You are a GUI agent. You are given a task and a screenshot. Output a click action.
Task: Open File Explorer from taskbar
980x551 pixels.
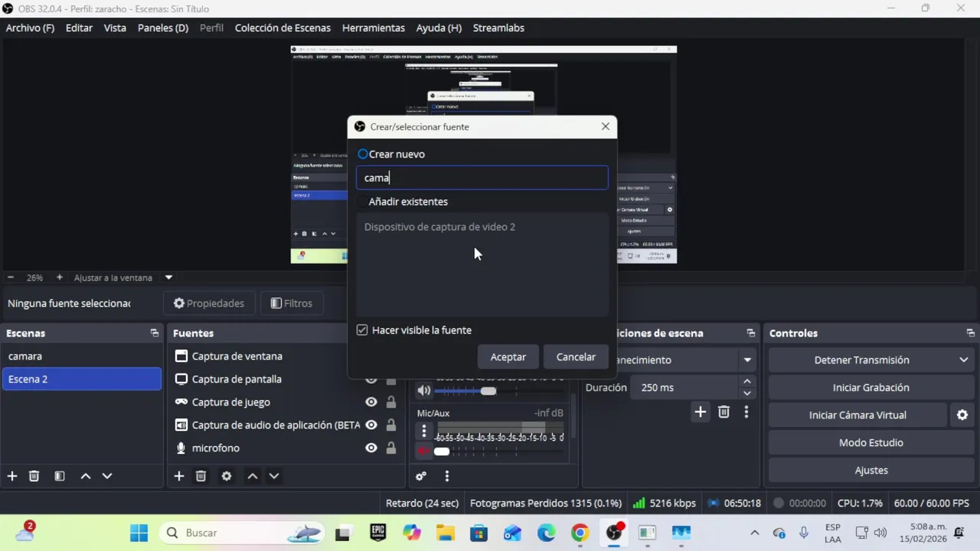445,533
